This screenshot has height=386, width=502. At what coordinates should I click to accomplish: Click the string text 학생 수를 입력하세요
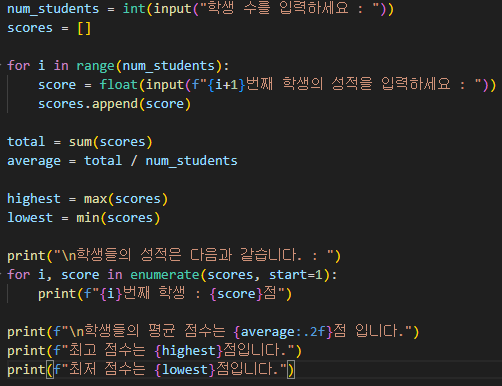pos(278,8)
